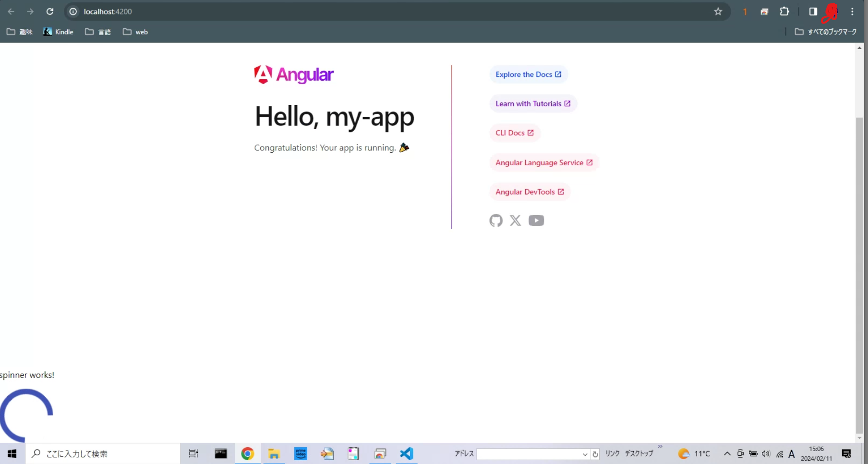Image resolution: width=868 pixels, height=464 pixels.
Task: Open the terminal app in the taskbar
Action: click(221, 454)
